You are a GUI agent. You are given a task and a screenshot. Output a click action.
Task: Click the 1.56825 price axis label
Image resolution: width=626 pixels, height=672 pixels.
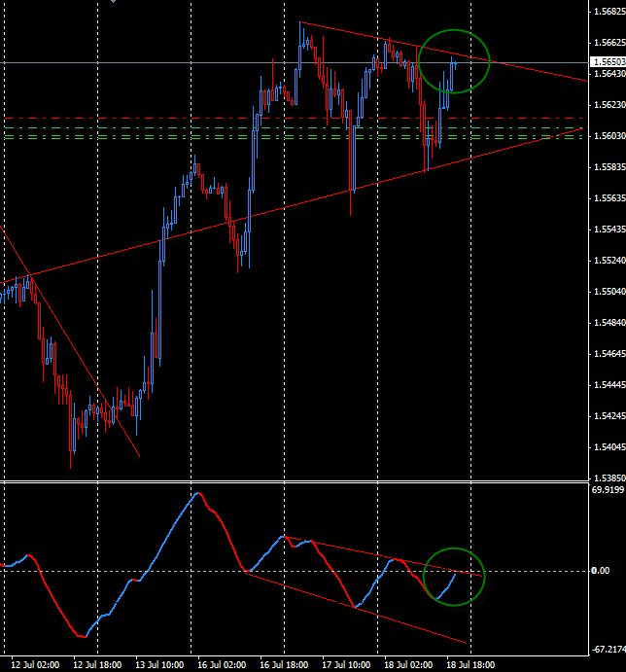[609, 12]
